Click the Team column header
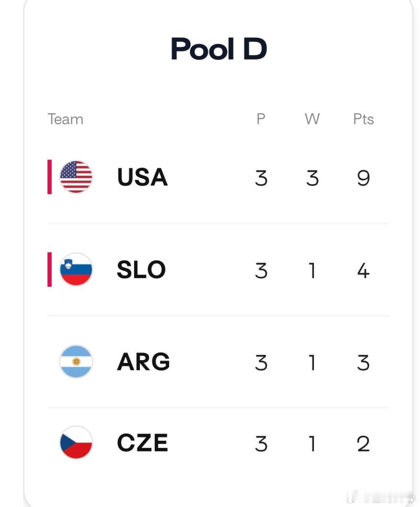This screenshot has width=420, height=507. pyautogui.click(x=66, y=119)
